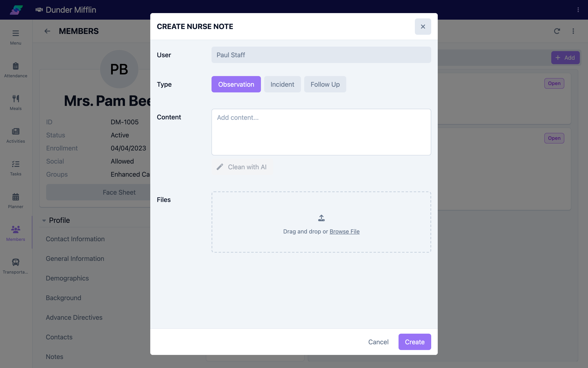This screenshot has height=368, width=588.
Task: Open Contact Information in the profile
Action: 75,239
